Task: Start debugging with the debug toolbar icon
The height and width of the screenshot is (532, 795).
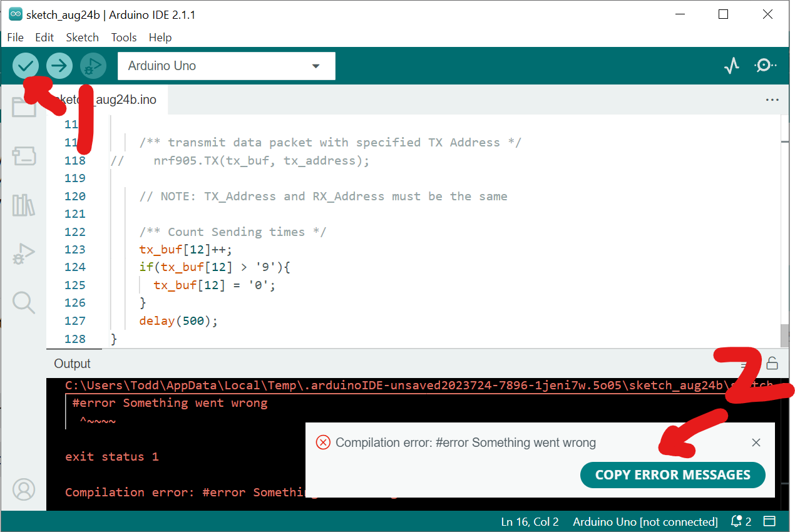Action: coord(93,65)
